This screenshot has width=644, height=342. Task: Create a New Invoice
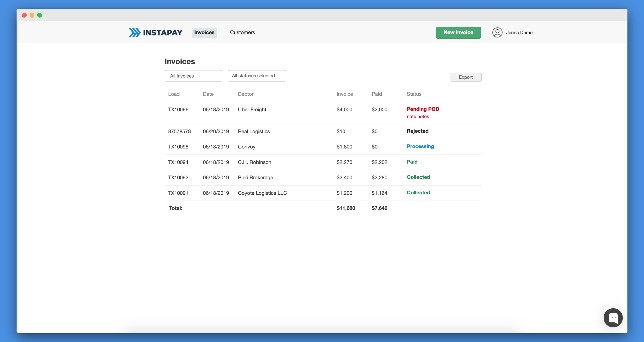point(458,33)
